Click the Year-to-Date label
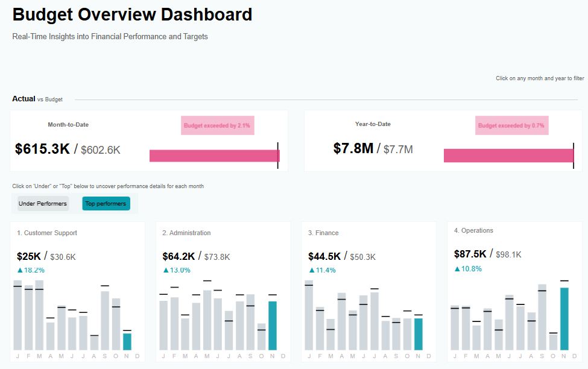Viewport: 588px width, 369px height. [373, 124]
